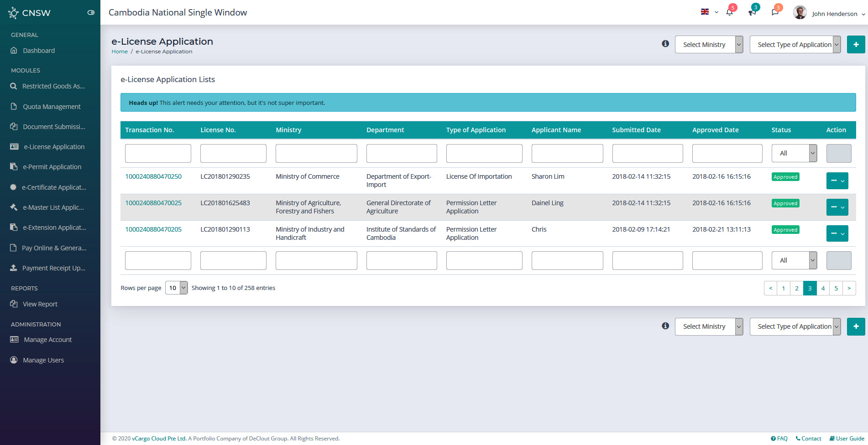Viewport: 868px width, 445px height.
Task: Click the top plus add application button
Action: click(856, 45)
